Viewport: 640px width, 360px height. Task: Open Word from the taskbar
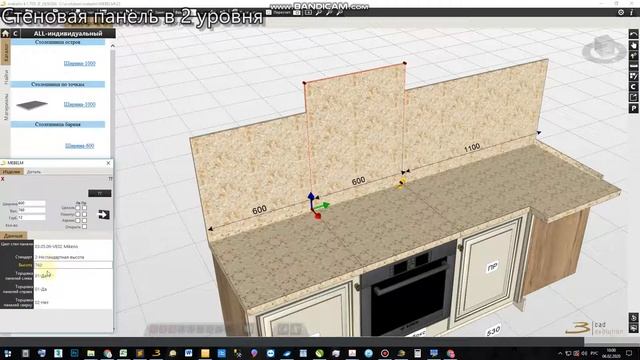pyautogui.click(x=188, y=353)
